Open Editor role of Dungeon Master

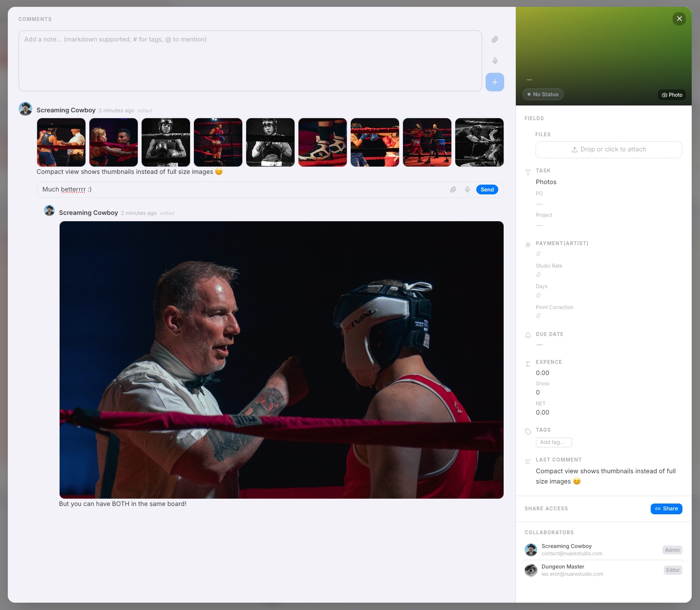click(x=673, y=570)
